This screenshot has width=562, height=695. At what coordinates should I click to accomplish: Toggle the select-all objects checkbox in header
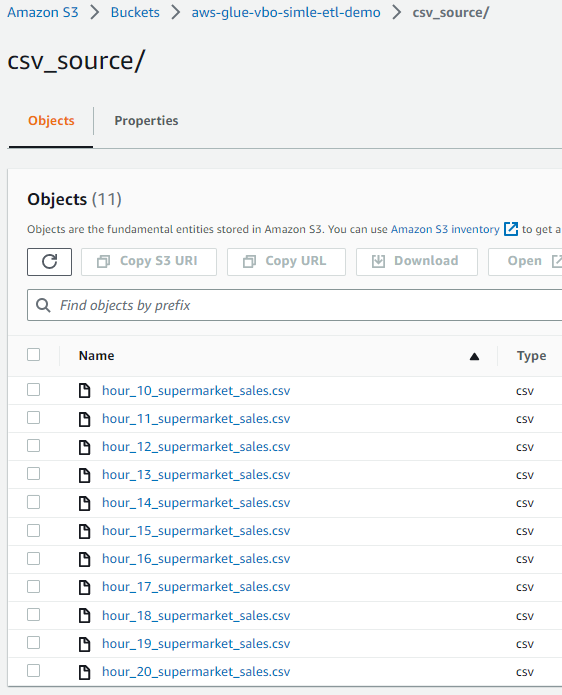(x=34, y=355)
